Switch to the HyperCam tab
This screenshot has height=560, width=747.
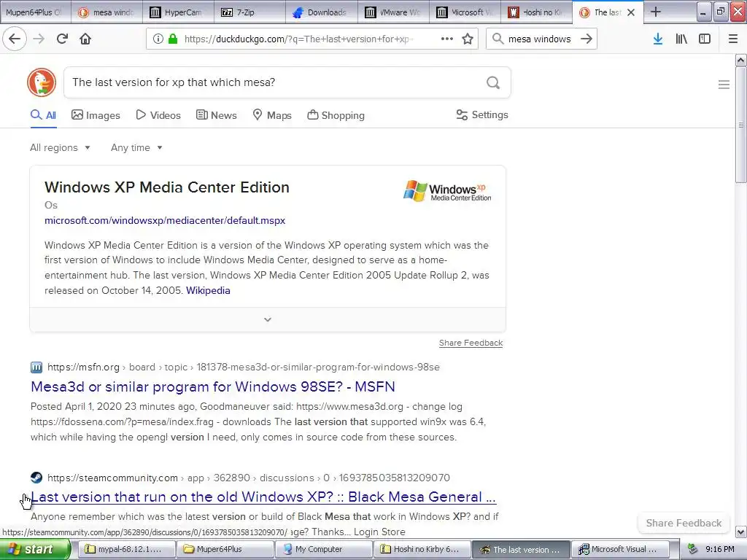pos(179,12)
